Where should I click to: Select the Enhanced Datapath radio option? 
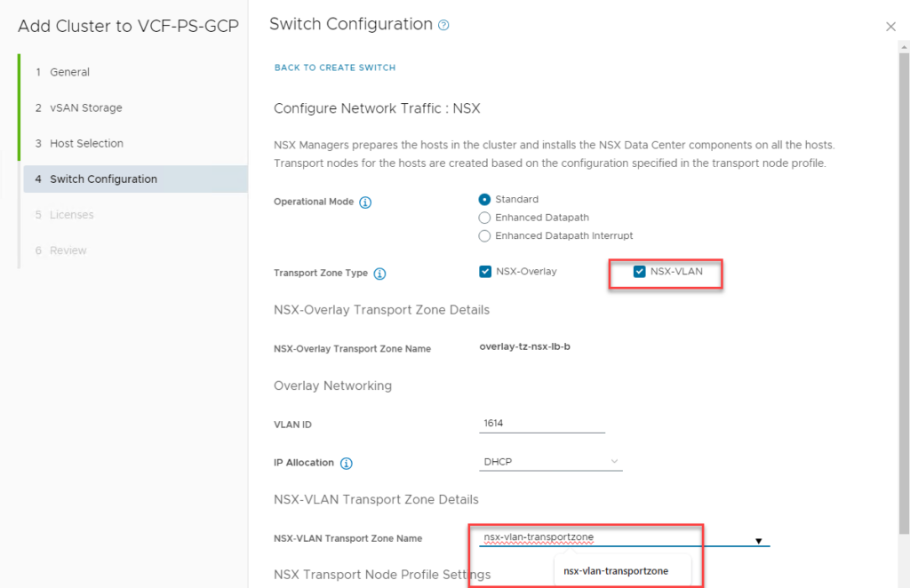pyautogui.click(x=485, y=218)
